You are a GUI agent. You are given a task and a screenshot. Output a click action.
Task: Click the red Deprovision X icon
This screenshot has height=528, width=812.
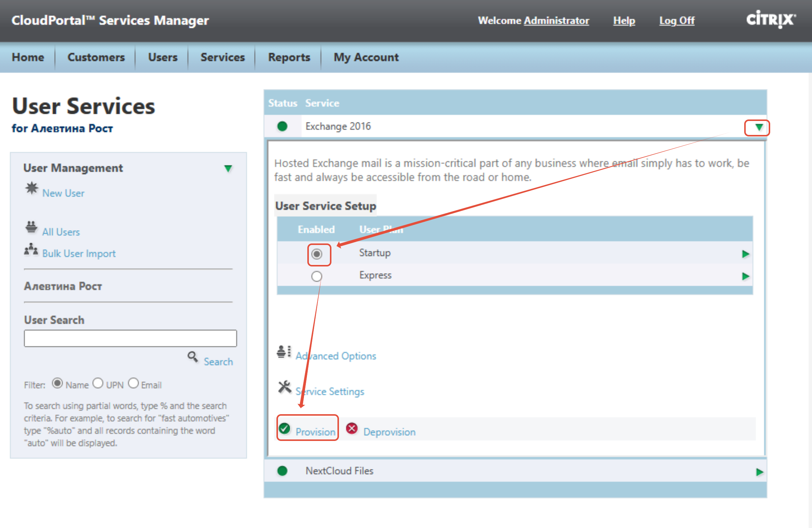[x=352, y=429]
